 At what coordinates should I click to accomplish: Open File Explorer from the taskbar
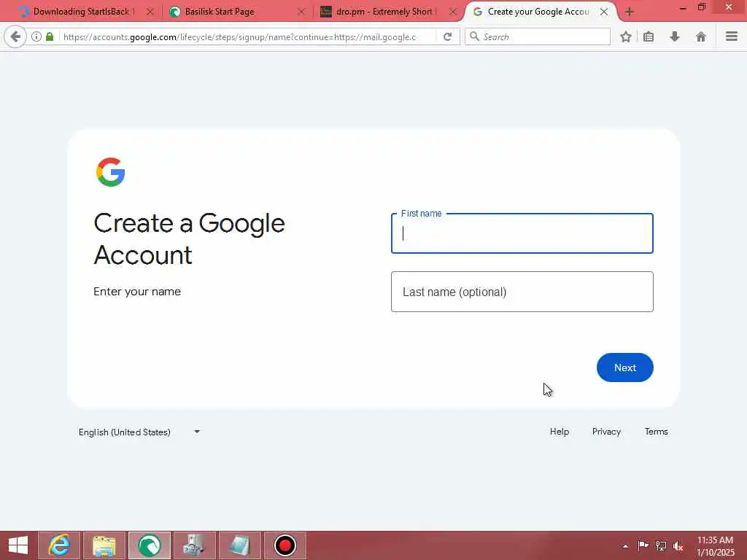click(x=104, y=545)
